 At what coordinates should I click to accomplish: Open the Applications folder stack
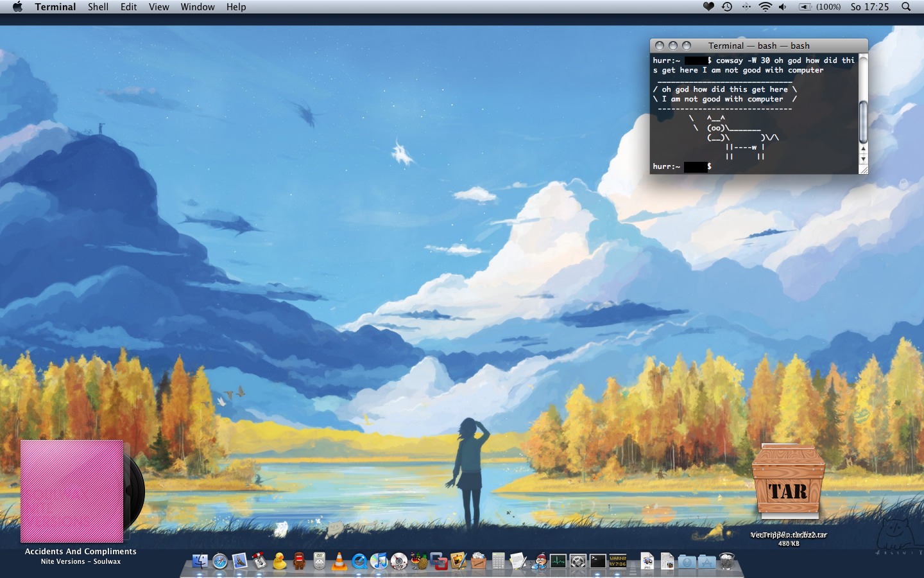[x=706, y=561]
